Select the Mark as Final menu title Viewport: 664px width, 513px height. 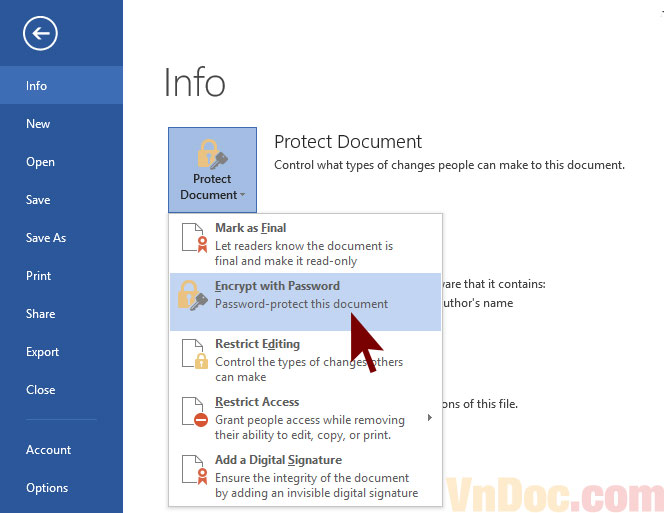[250, 228]
